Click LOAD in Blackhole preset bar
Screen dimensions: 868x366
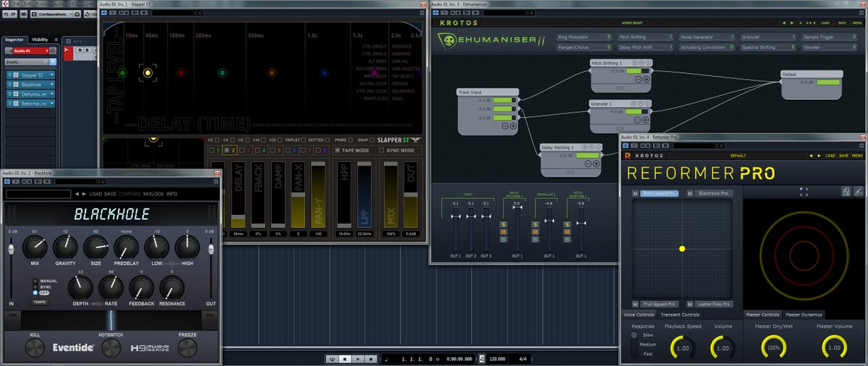(95, 194)
